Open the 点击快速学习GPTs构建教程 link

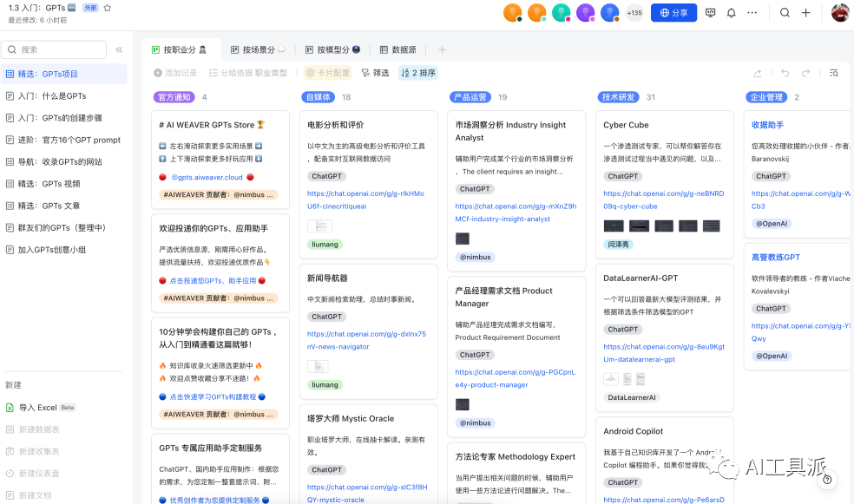[x=213, y=396]
